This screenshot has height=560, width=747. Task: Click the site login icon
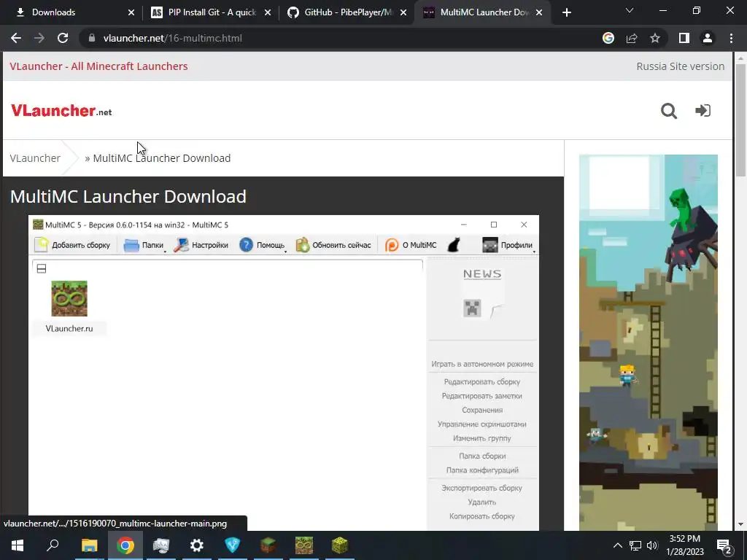click(703, 111)
